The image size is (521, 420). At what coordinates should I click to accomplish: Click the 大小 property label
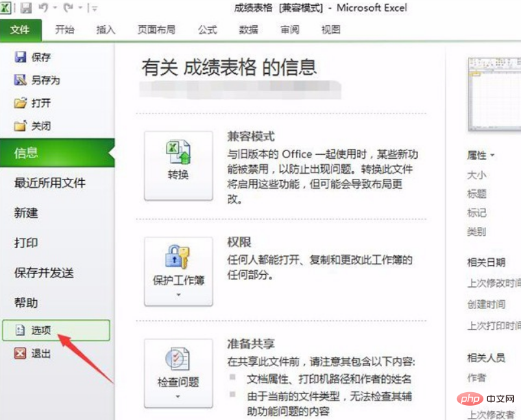(x=477, y=175)
